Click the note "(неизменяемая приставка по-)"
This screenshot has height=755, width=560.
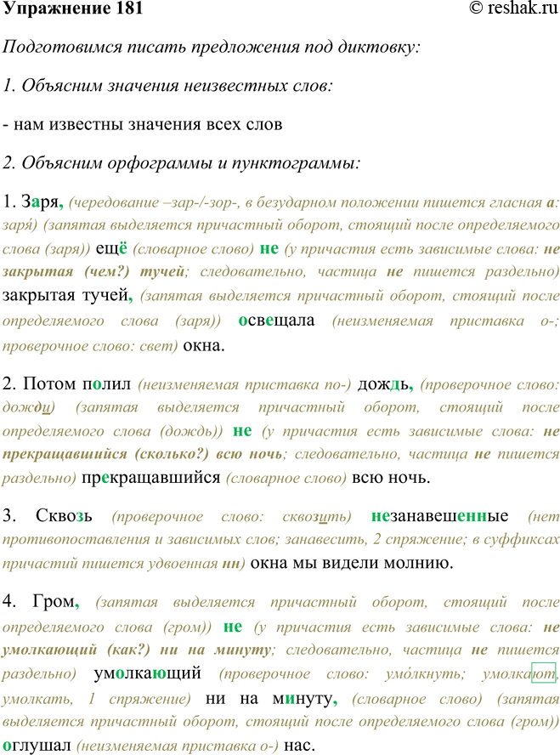pyautogui.click(x=245, y=384)
